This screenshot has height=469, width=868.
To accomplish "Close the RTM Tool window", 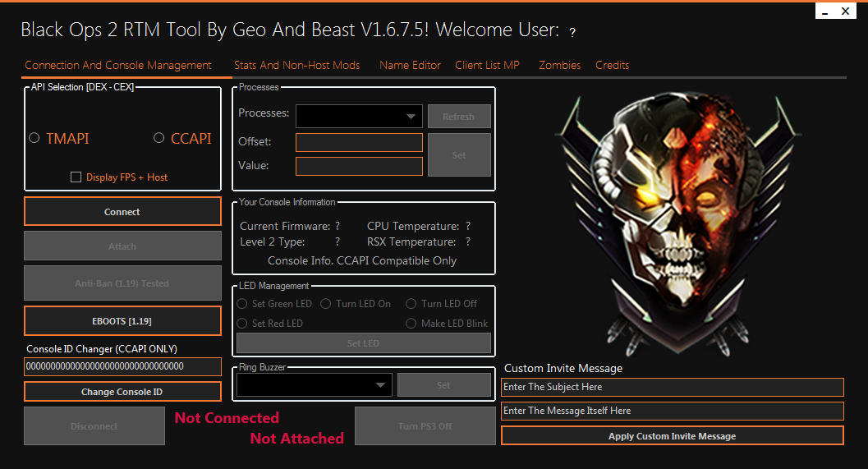I will click(845, 11).
